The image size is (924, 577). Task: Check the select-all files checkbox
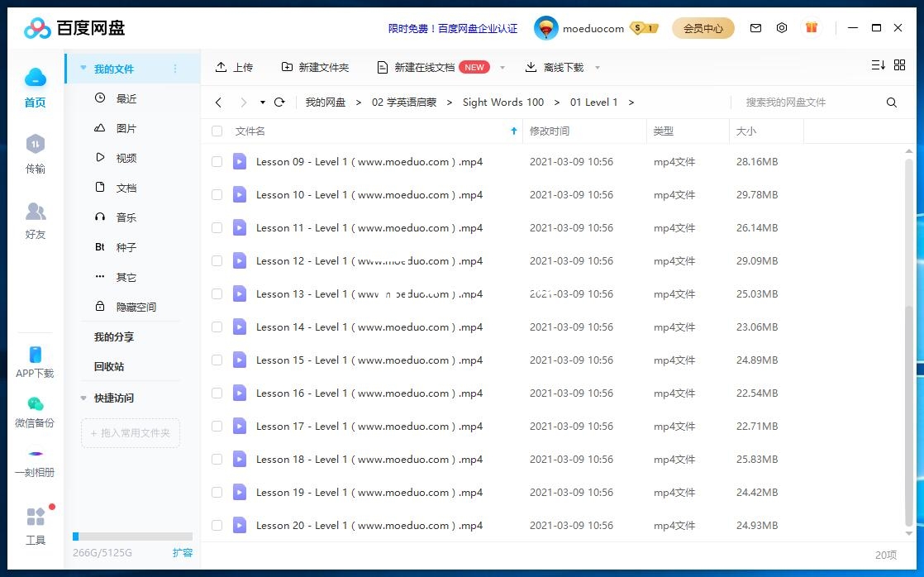[217, 131]
